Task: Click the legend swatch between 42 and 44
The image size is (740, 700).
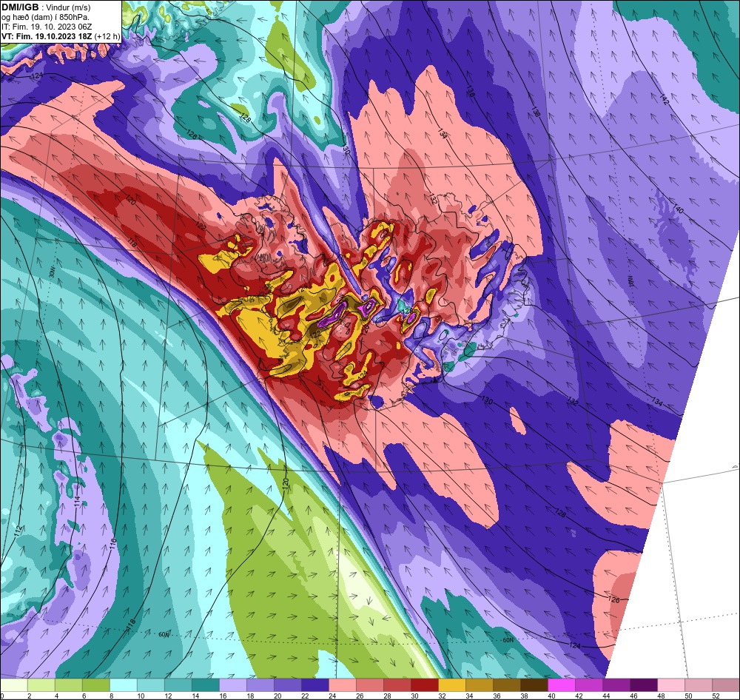Action: point(589,685)
